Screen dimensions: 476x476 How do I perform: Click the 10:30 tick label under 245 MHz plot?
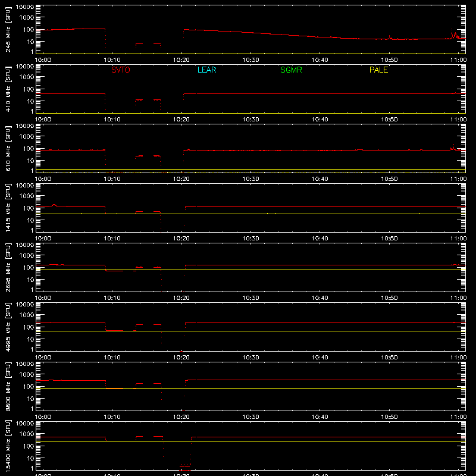pyautogui.click(x=250, y=60)
